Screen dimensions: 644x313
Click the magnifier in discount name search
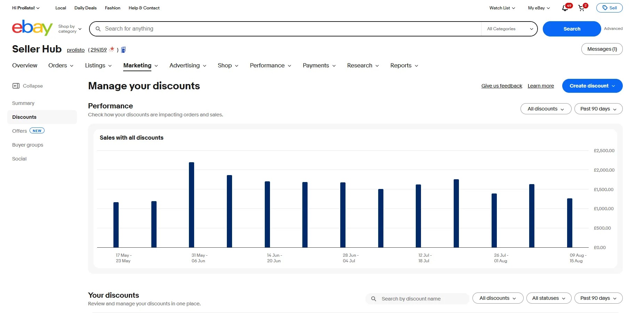(x=374, y=299)
